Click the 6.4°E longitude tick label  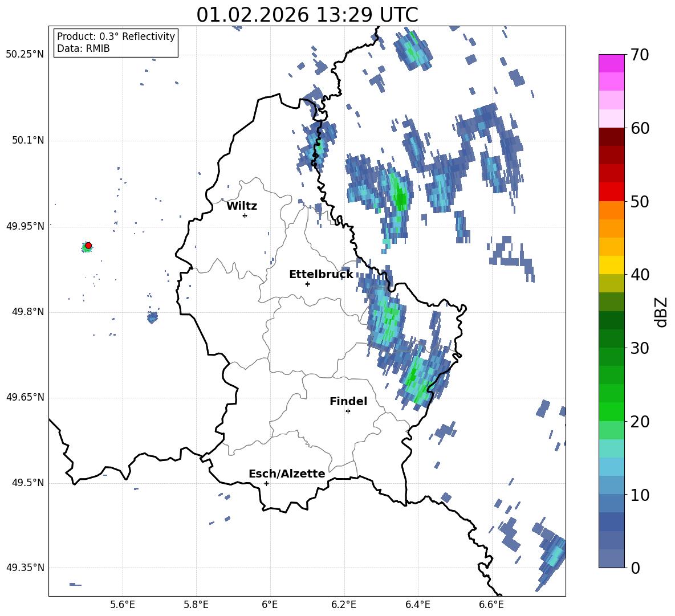click(417, 605)
